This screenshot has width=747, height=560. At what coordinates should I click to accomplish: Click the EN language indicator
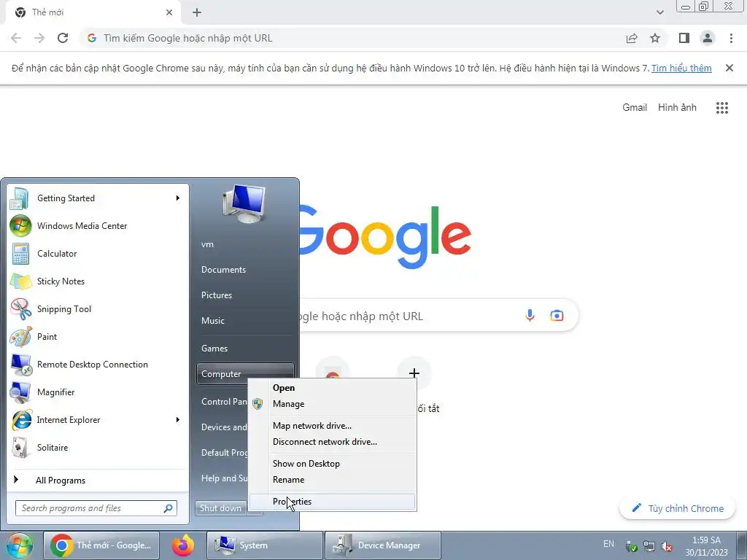[608, 544]
